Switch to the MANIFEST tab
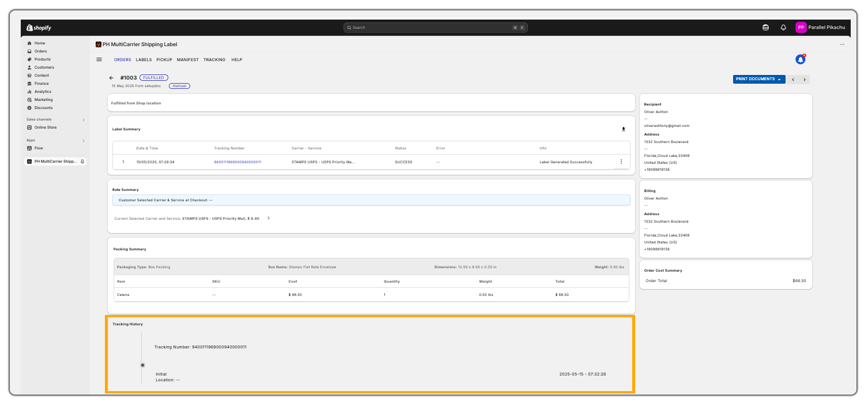The image size is (868, 409). click(x=188, y=60)
